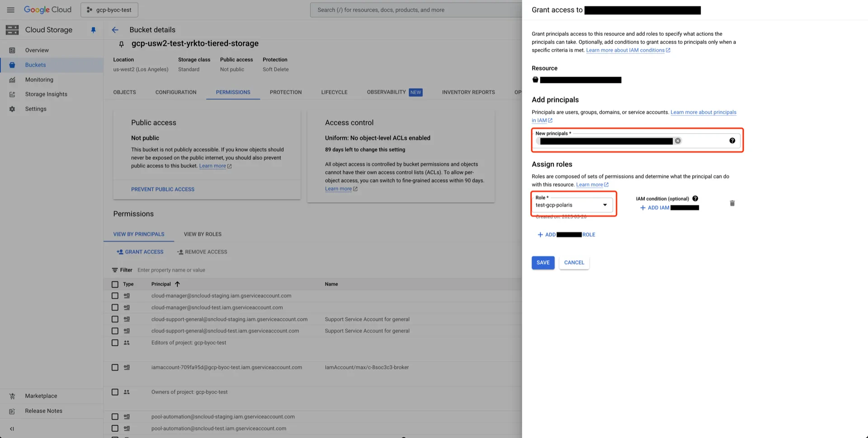Delete the assigned role row
868x438 pixels.
click(732, 203)
